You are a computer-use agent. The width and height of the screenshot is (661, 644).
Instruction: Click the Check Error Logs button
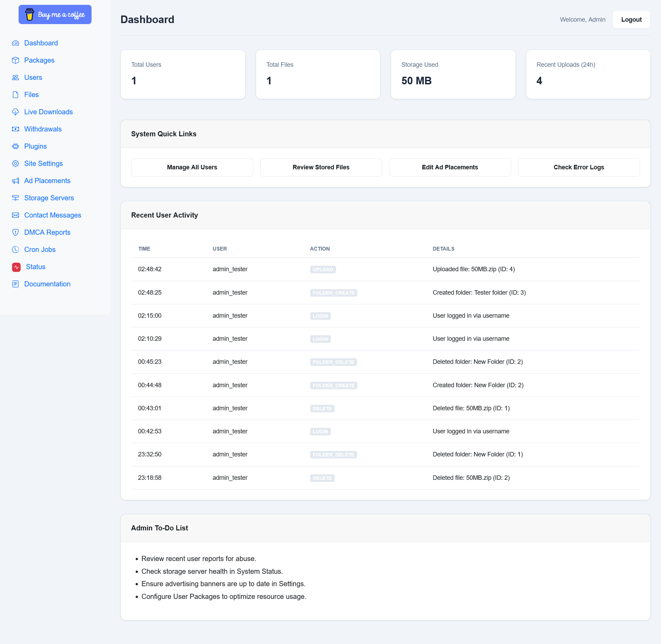point(579,167)
